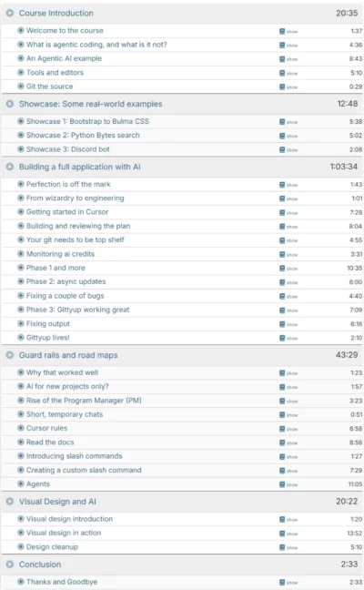Click transcript show icon for Showcase 3: Discord bot

(x=288, y=149)
